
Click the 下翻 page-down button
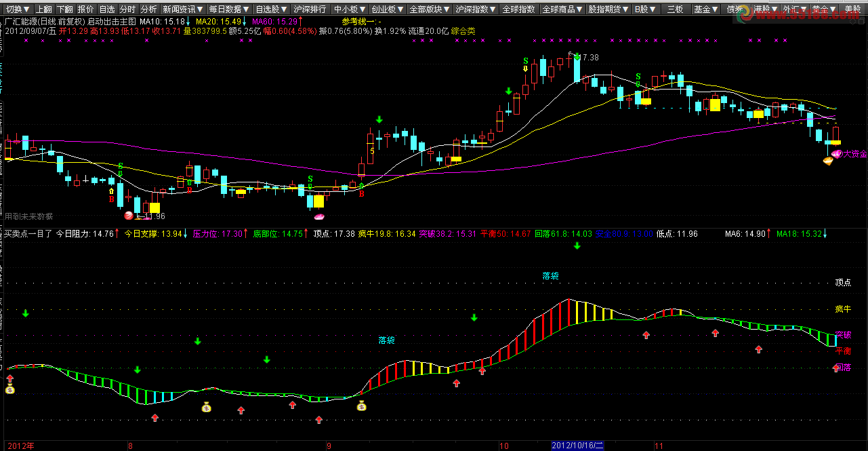64,9
